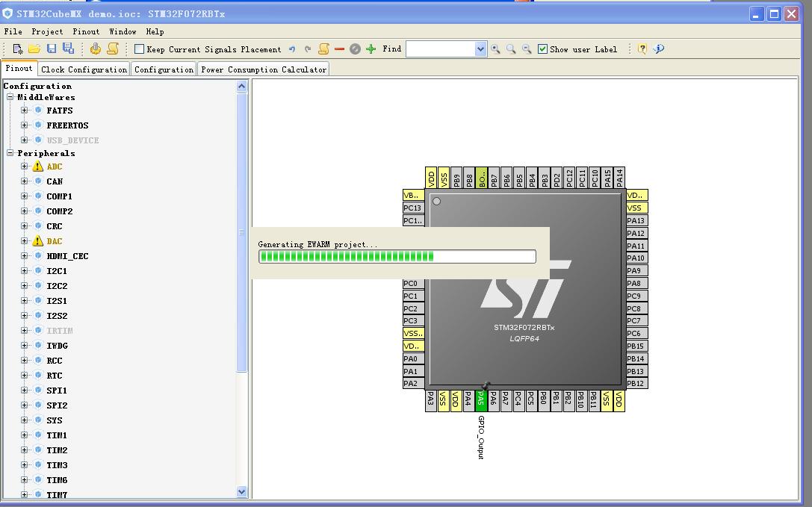Click the Generate Report scroll icon
Image resolution: width=812 pixels, height=507 pixels.
click(112, 49)
